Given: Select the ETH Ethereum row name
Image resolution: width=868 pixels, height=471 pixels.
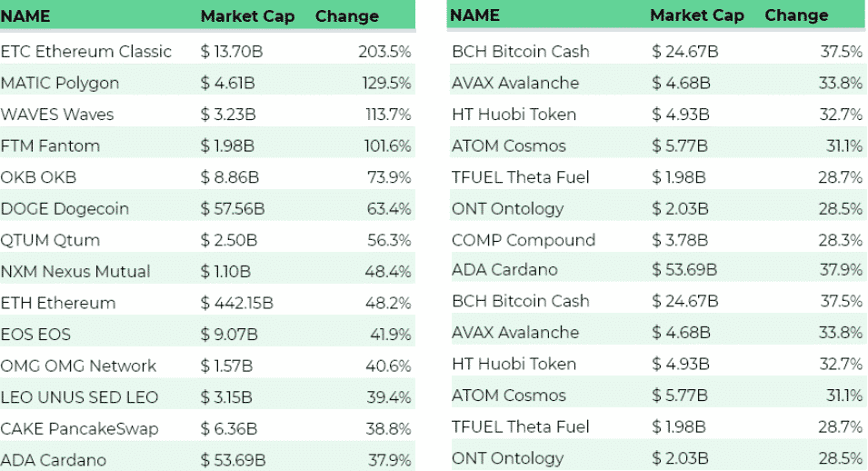Looking at the screenshot, I should click(58, 303).
